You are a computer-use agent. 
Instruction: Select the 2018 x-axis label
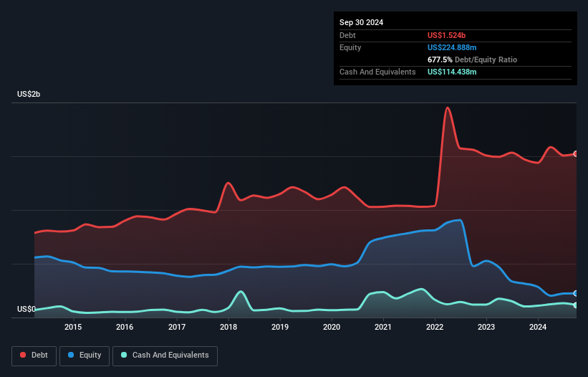(x=228, y=327)
